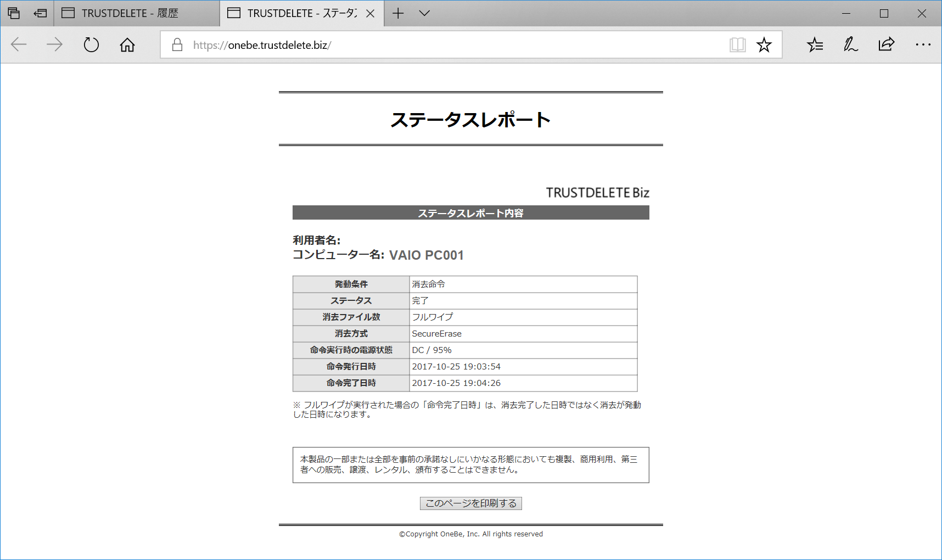Refresh the current page
Screen dimensions: 942x560
[x=91, y=44]
